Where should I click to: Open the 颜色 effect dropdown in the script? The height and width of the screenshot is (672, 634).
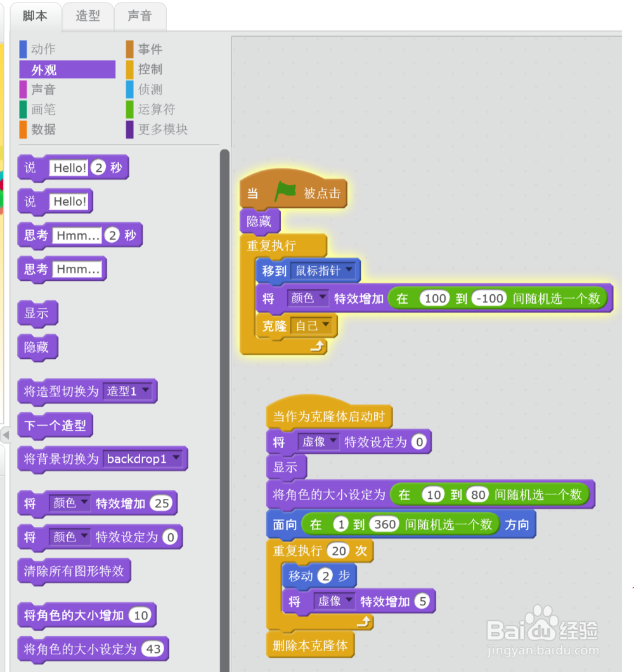click(x=308, y=297)
